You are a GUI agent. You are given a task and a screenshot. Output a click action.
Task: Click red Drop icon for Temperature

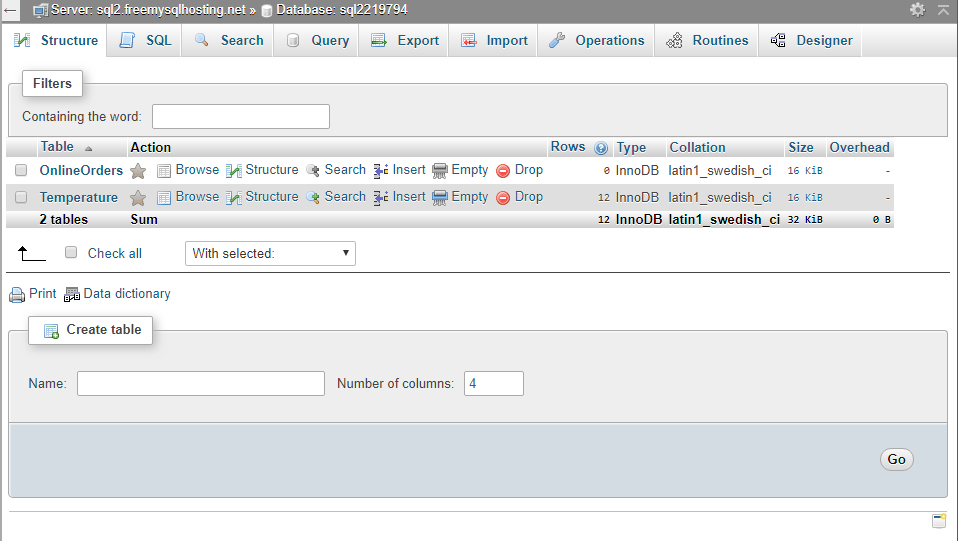click(x=503, y=198)
